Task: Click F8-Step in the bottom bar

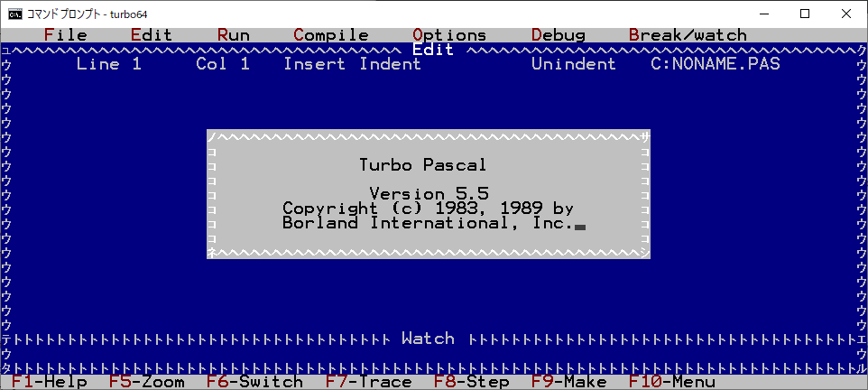Action: (472, 382)
